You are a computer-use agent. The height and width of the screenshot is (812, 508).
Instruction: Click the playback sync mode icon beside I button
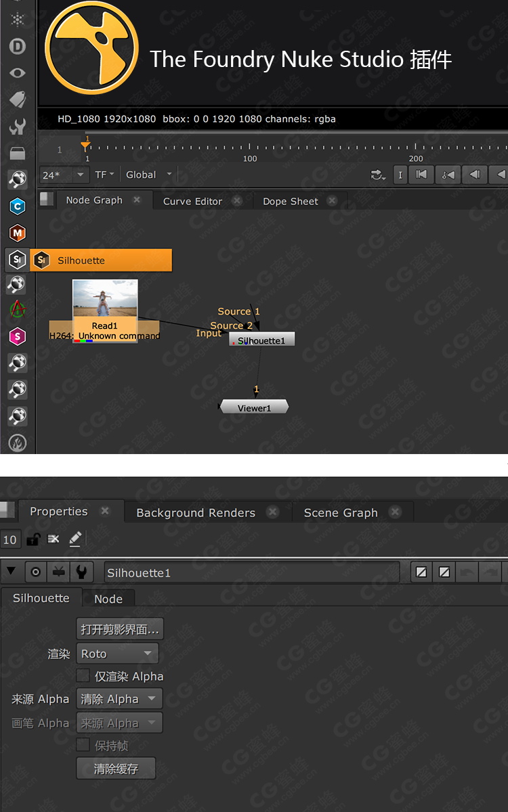point(378,175)
